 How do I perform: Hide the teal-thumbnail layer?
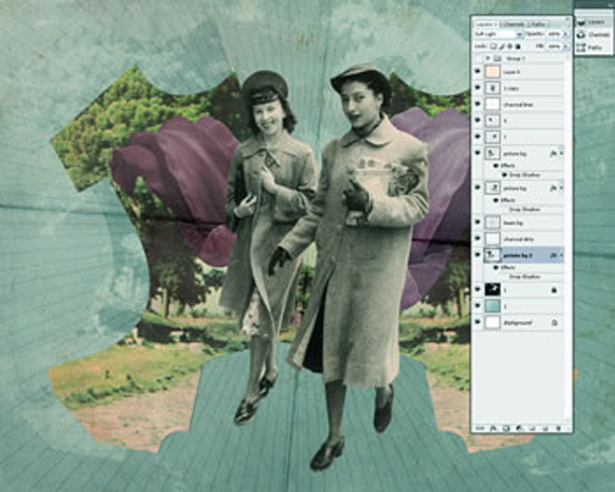coord(477,306)
